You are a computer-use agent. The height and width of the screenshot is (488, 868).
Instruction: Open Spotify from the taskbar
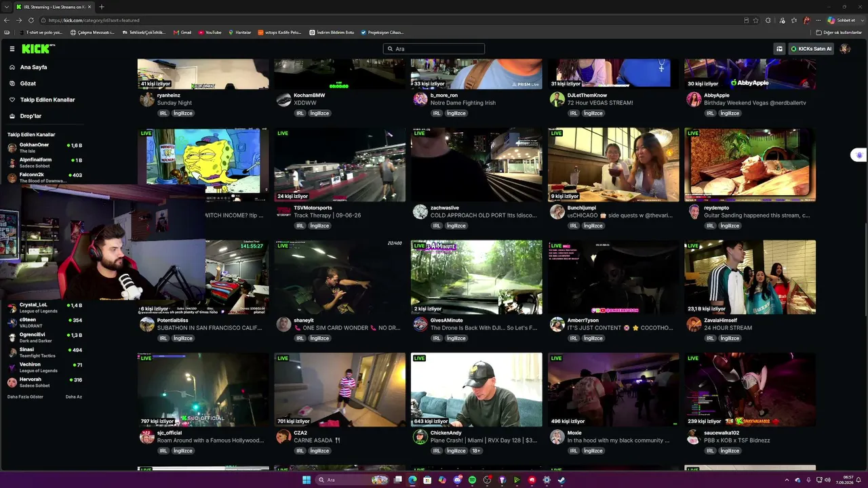[x=472, y=480]
